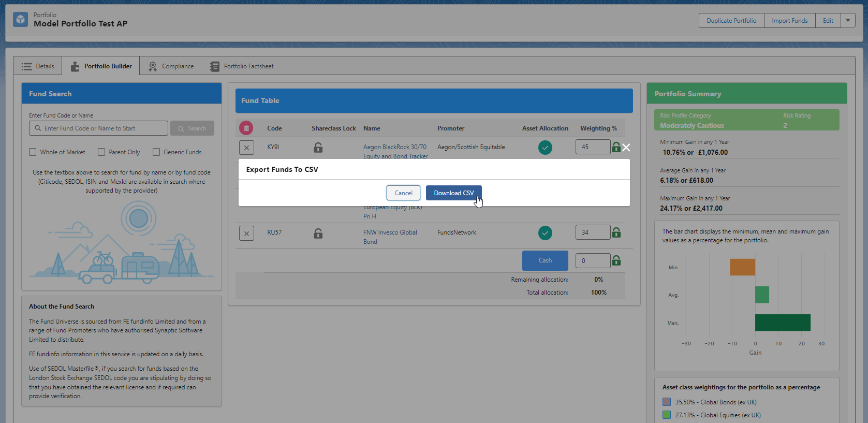Click asset allocation checkmark for RU57
This screenshot has height=423, width=868.
[x=545, y=233]
